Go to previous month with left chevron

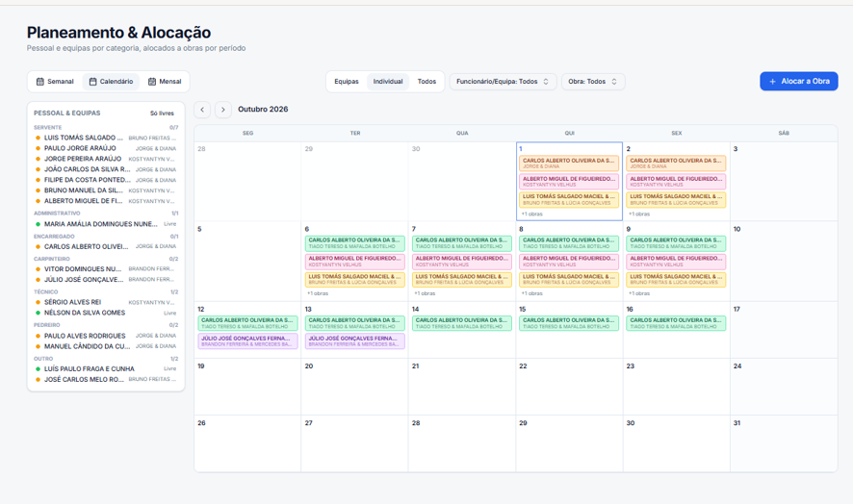202,110
